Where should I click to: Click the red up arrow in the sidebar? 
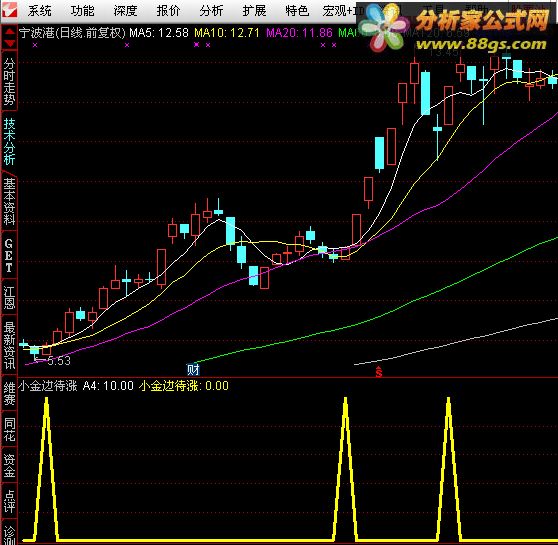click(9, 32)
